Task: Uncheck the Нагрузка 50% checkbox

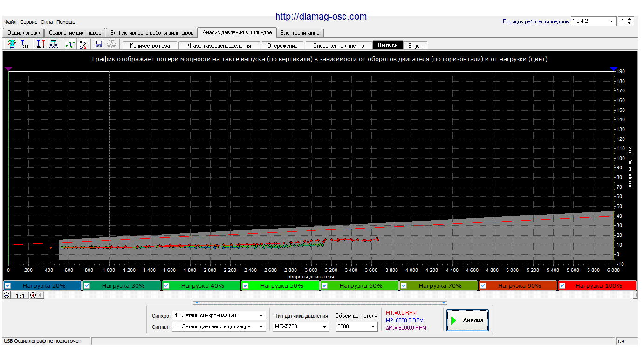Action: pos(246,285)
